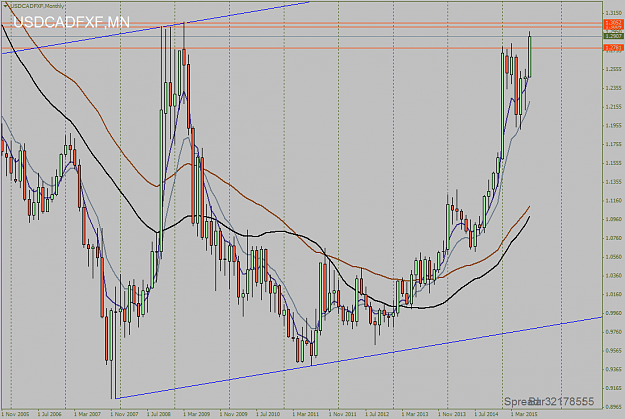The height and width of the screenshot is (419, 625).
Task: Click the orange 1.3052 price tag
Action: coord(614,23)
